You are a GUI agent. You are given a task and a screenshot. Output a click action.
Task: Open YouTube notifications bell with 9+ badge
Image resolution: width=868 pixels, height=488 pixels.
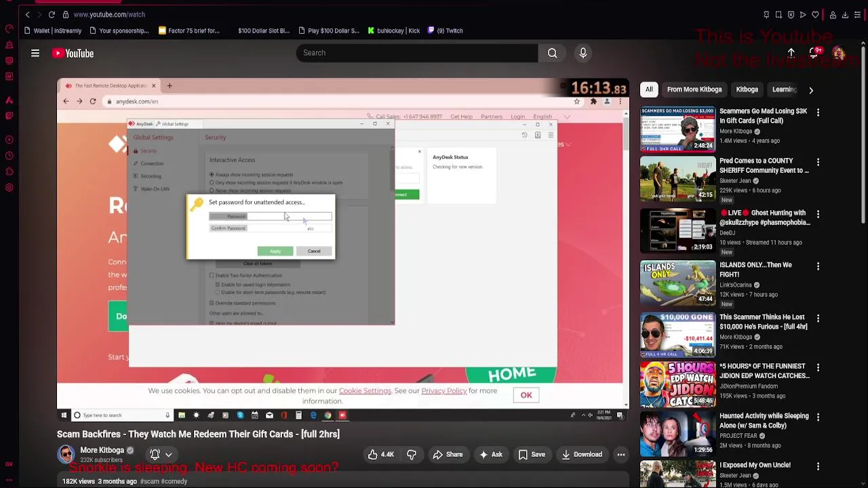(814, 53)
